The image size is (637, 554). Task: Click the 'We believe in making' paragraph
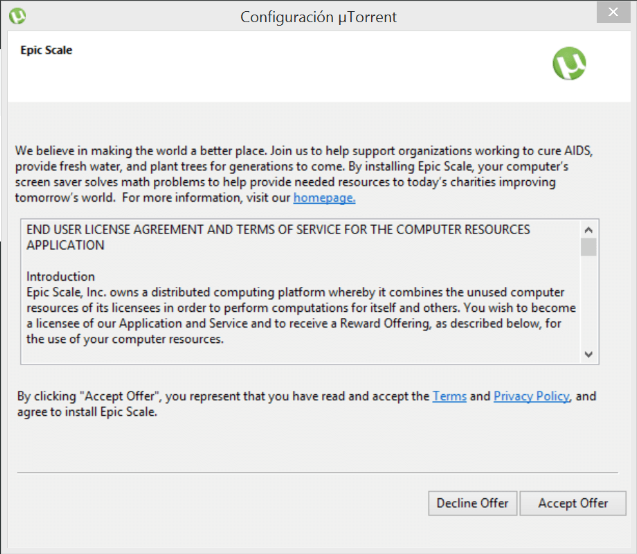(304, 174)
